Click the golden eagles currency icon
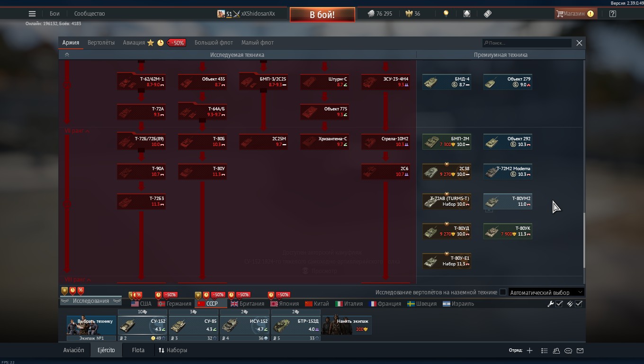 coord(409,14)
